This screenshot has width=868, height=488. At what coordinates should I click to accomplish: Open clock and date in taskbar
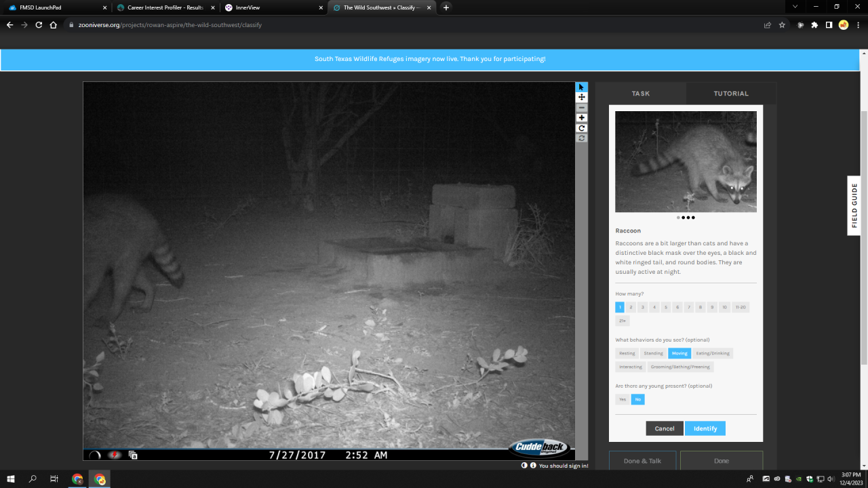[x=850, y=479]
